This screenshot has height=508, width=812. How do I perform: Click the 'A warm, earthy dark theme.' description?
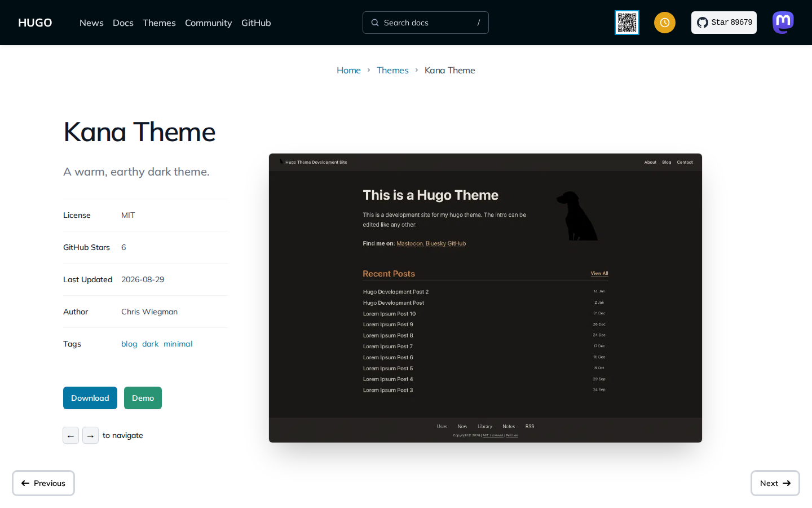(x=136, y=172)
